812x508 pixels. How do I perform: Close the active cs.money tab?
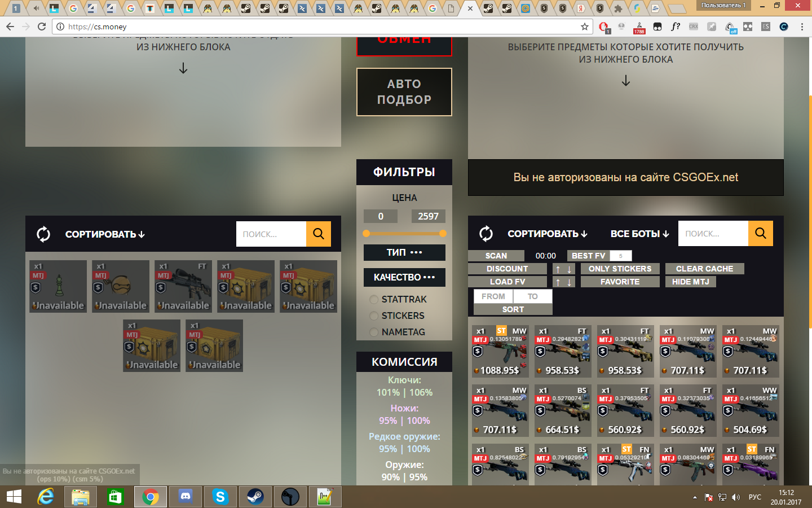click(470, 8)
